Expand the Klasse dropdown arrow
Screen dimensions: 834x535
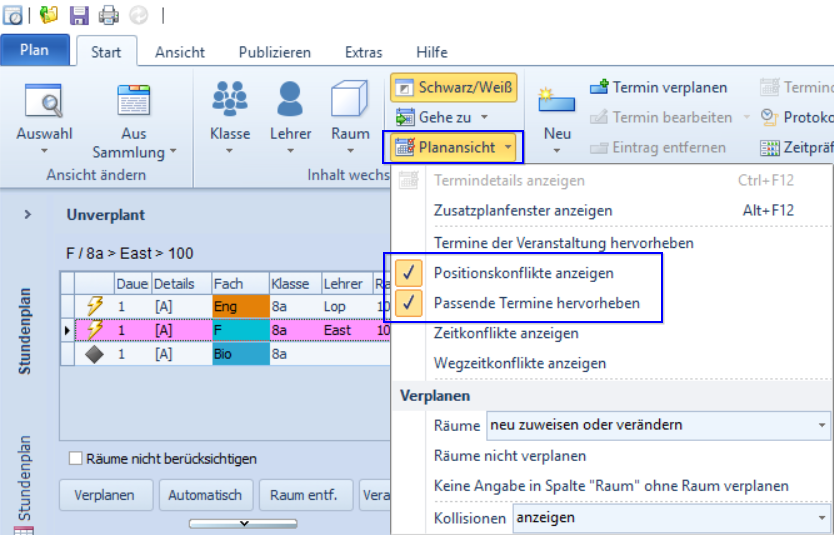[x=229, y=151]
